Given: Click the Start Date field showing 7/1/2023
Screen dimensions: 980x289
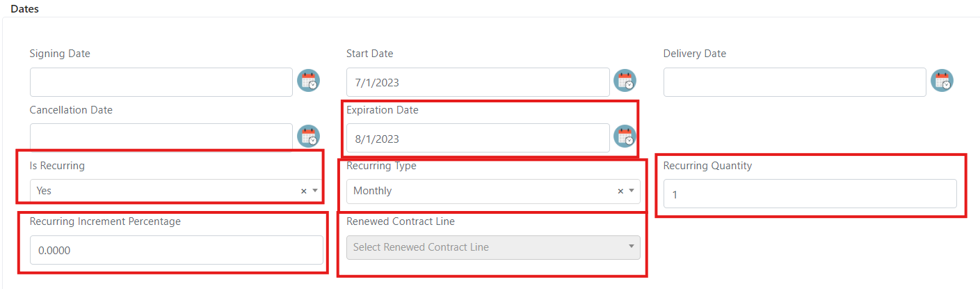Looking at the screenshot, I should coord(478,82).
